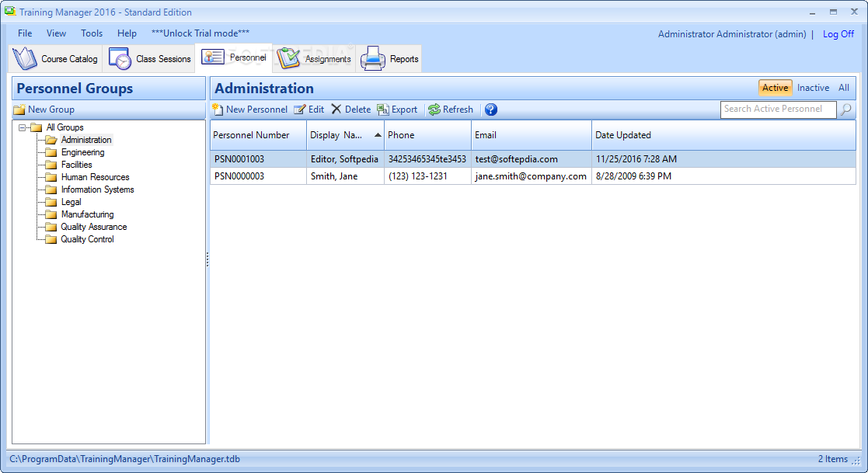Show All personnel filter
The image size is (868, 473).
pos(844,88)
